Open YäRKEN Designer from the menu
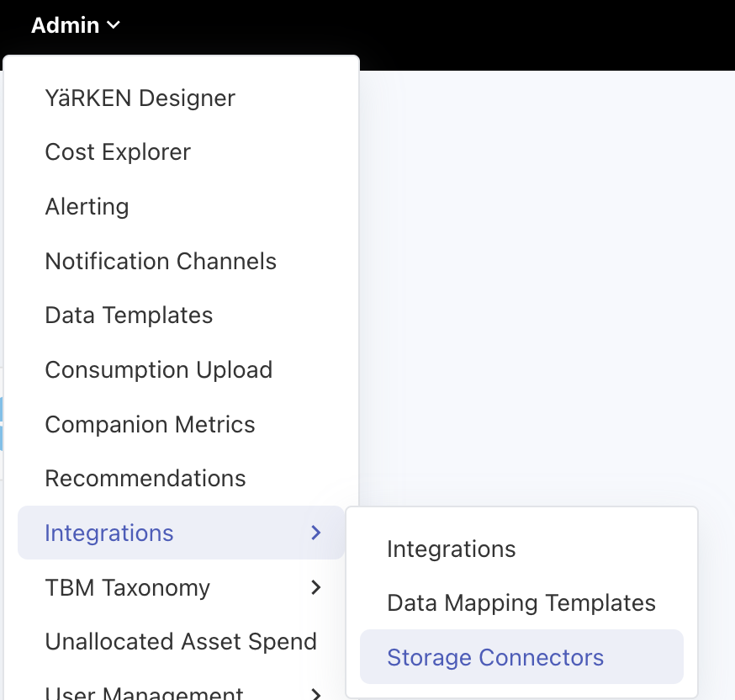Screen dimensions: 735x700 140,98
